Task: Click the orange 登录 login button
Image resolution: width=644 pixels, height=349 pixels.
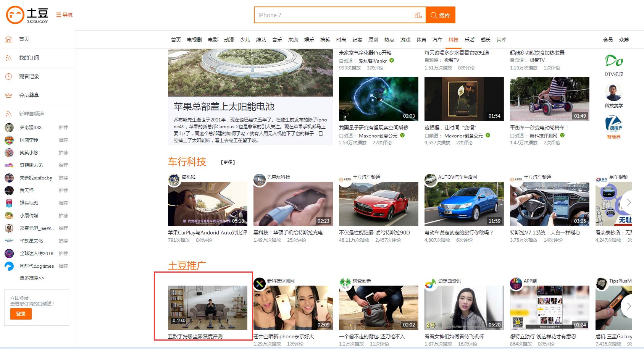Action: tap(21, 314)
